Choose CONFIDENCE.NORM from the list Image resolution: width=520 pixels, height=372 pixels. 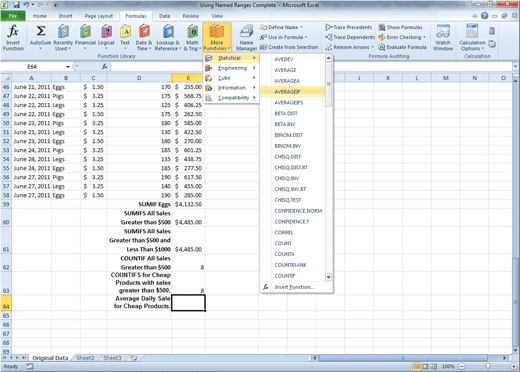tap(292, 211)
